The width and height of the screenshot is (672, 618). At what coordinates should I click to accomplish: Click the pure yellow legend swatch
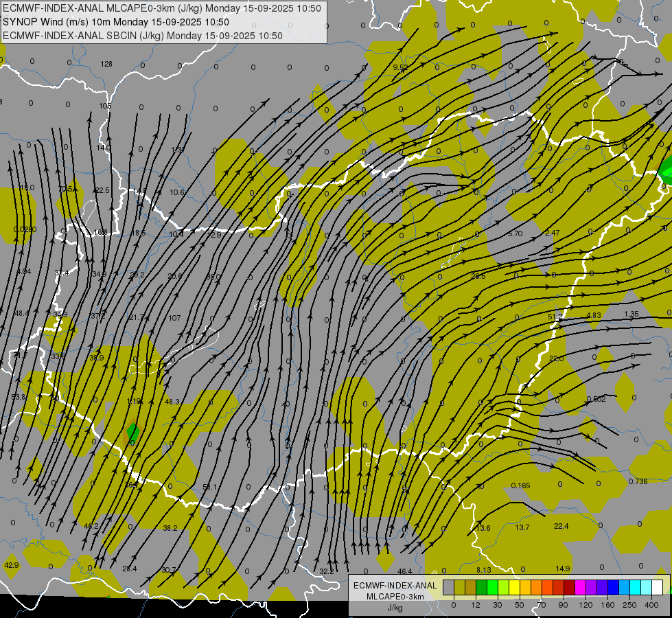point(514,587)
